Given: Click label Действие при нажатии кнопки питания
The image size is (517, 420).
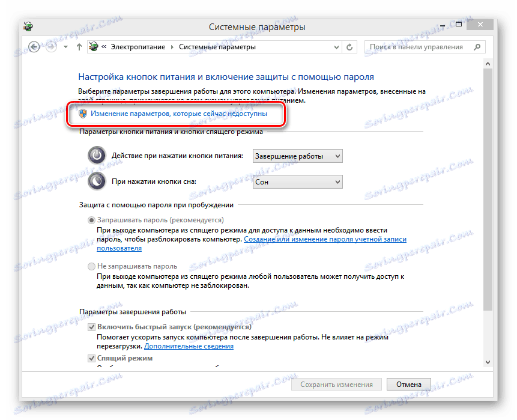Looking at the screenshot, I should (x=177, y=156).
